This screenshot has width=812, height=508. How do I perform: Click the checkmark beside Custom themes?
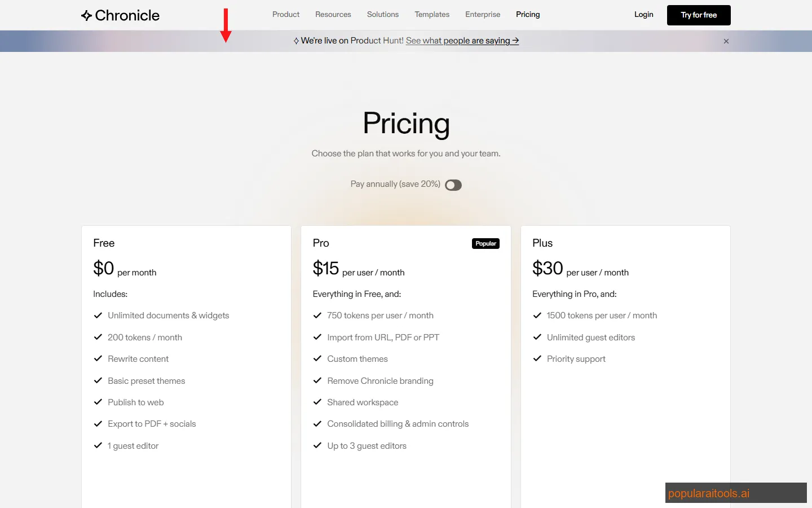(x=317, y=358)
